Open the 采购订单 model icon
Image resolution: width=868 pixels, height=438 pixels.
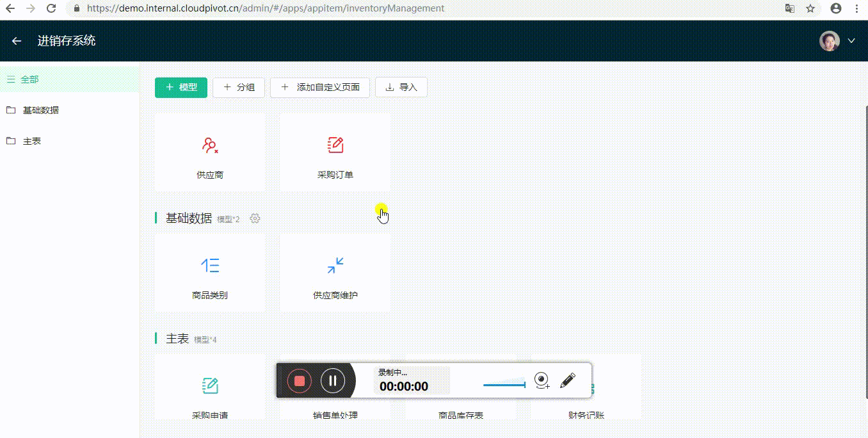click(x=335, y=145)
